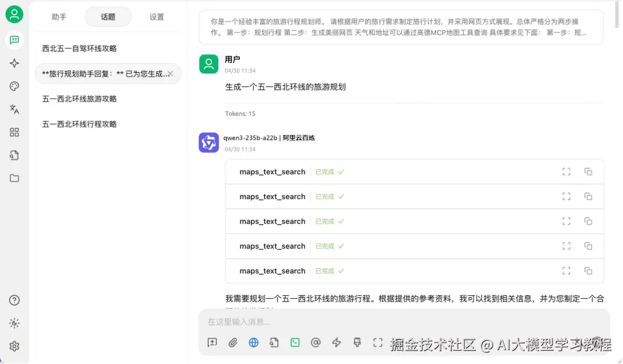Toggle web search with the globe icon
This screenshot has width=623, height=364.
point(253,343)
